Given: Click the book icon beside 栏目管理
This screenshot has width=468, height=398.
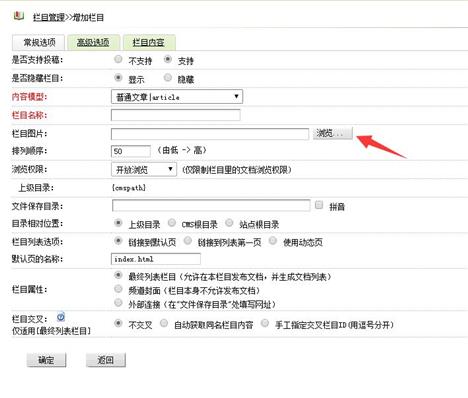Looking at the screenshot, I should [18, 16].
